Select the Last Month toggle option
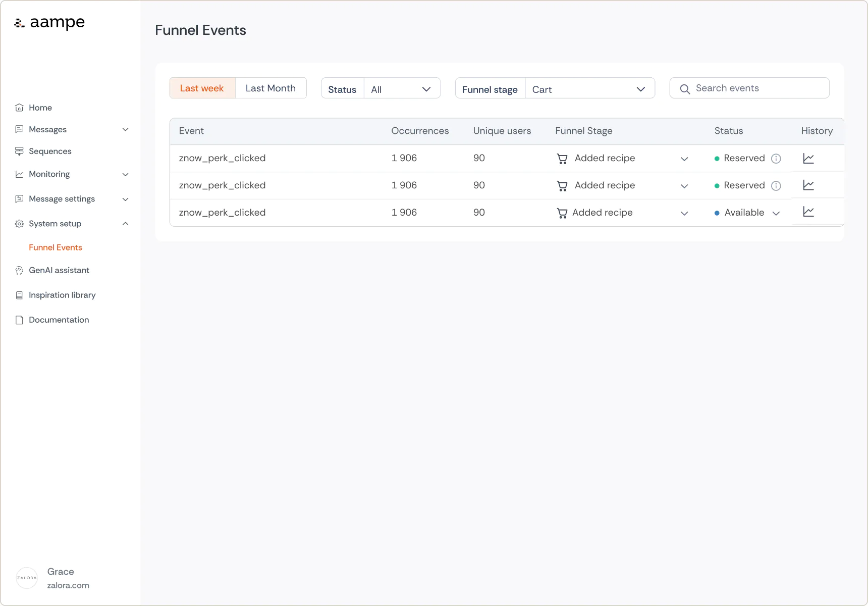Viewport: 868px width, 606px height. [x=270, y=88]
